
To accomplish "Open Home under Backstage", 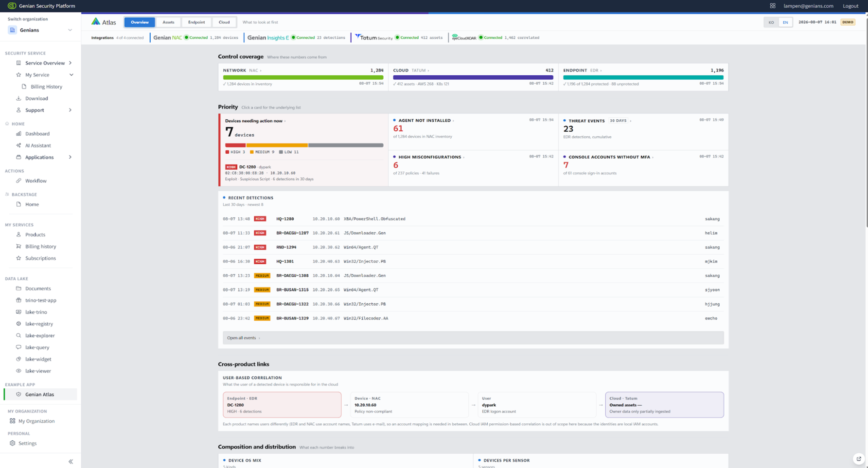I will click(x=32, y=204).
